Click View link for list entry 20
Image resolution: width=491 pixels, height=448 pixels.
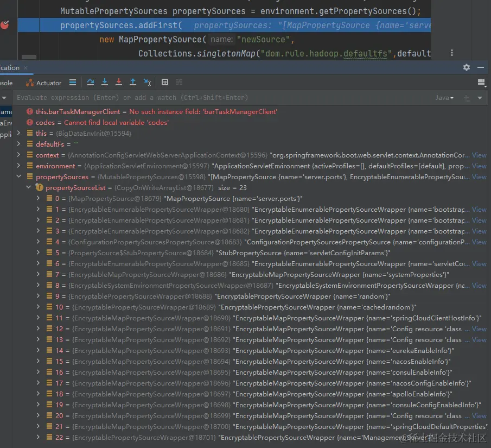[x=479, y=416]
